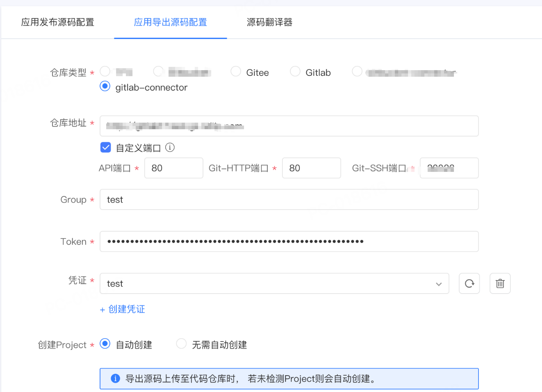
Task: Click the 仓库类型 field label
Action: click(68, 73)
